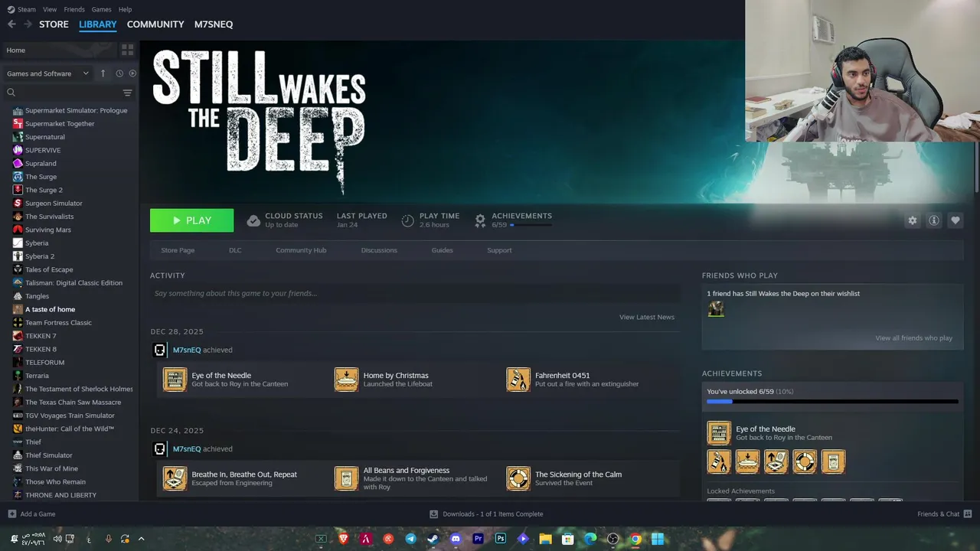The image size is (980, 551).
Task: Open Discord from the taskbar
Action: [x=456, y=539]
